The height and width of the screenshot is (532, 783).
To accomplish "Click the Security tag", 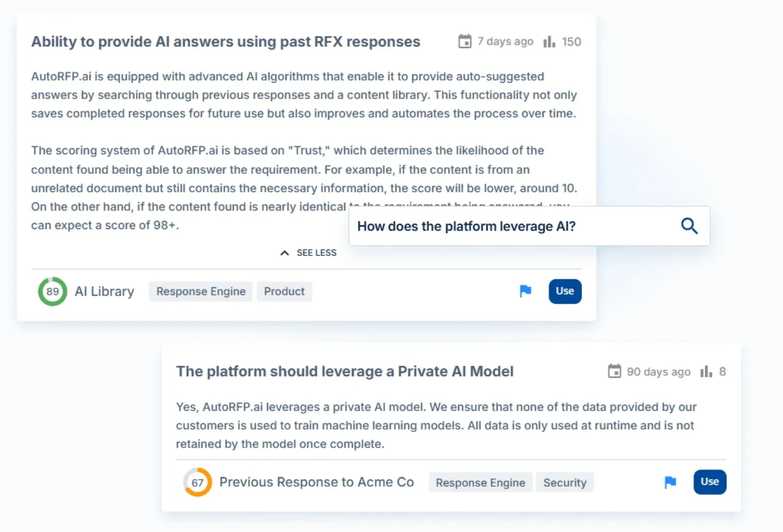I will (x=565, y=482).
